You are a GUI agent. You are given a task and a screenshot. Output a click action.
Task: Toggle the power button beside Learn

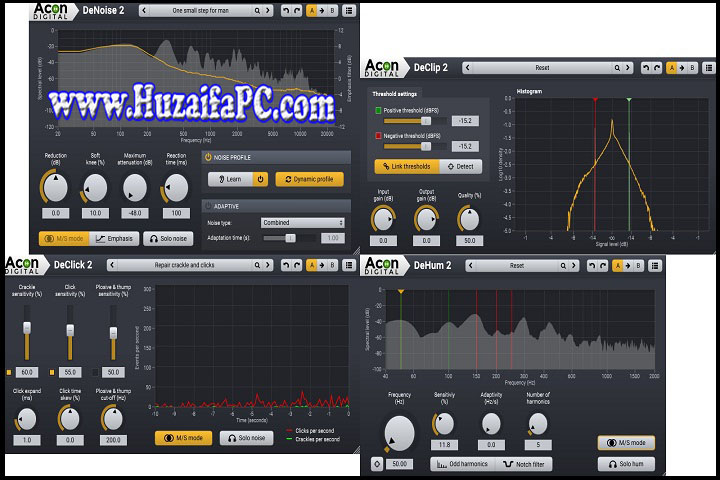pos(260,179)
